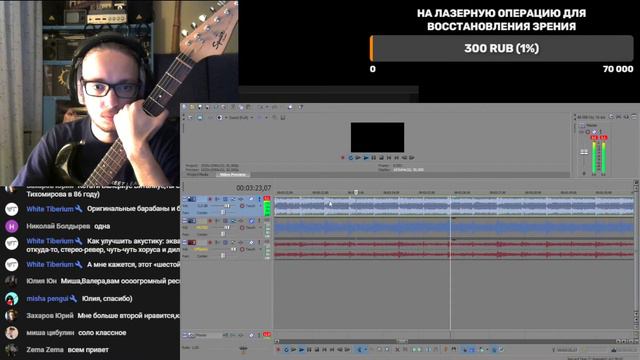Open миша цибулин's chat username
Screen dimensions: 640x360
click(50, 333)
